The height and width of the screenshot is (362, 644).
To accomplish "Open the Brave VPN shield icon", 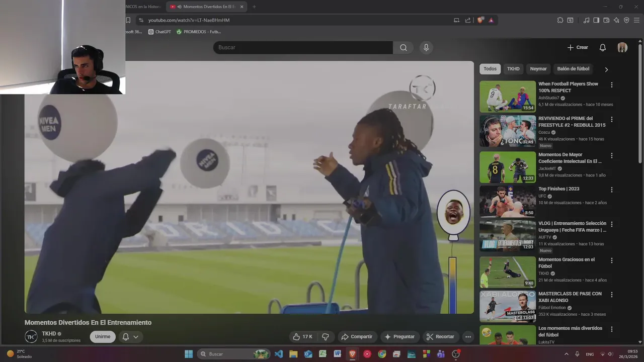I will pyautogui.click(x=626, y=20).
